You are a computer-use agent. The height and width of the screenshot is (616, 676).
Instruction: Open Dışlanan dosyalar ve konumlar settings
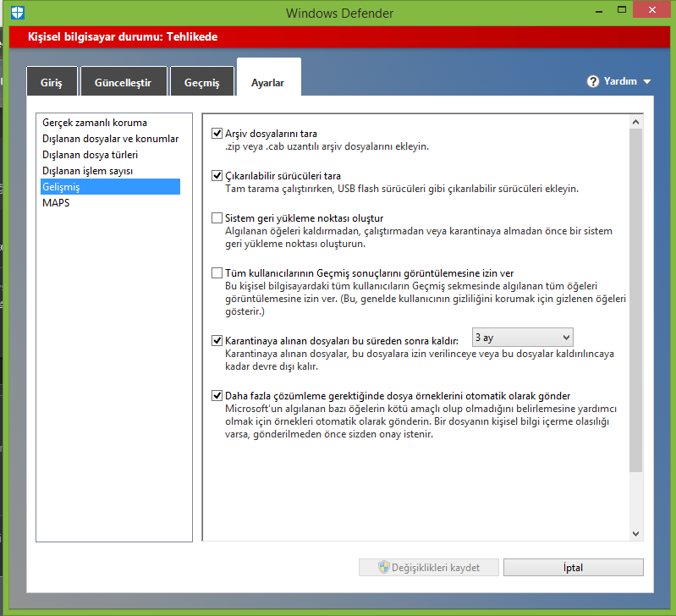[110, 139]
